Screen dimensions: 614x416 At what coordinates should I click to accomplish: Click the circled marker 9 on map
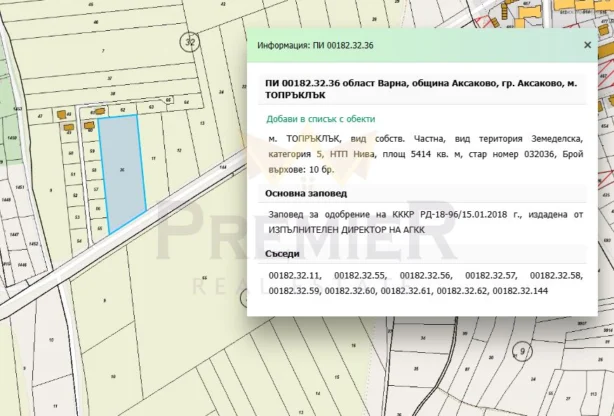coord(522,352)
